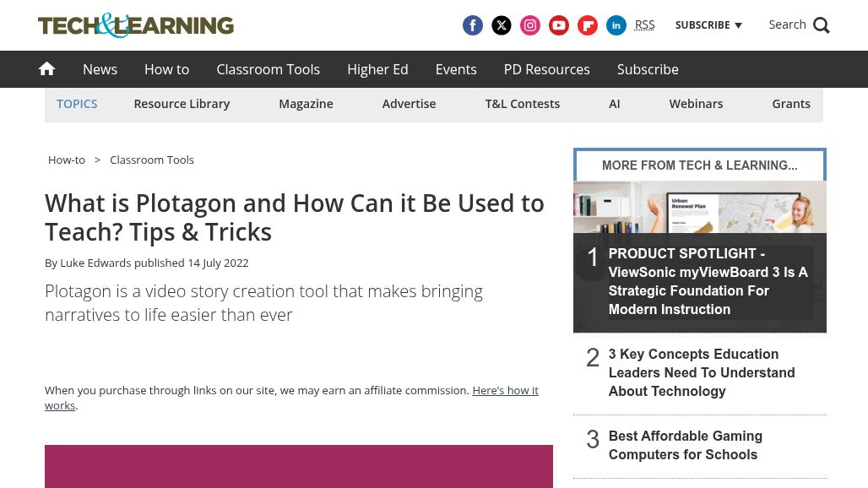This screenshot has width=868, height=488.
Task: Read '3 Key Concepts Education Leaders' article
Action: pos(702,372)
